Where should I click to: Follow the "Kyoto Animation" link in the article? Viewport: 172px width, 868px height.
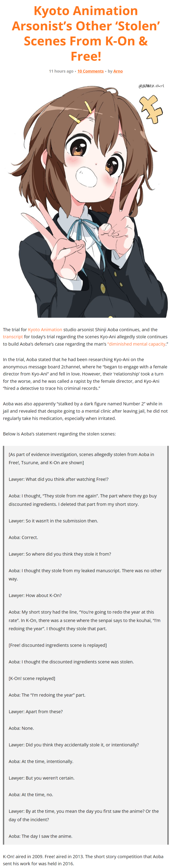point(45,330)
